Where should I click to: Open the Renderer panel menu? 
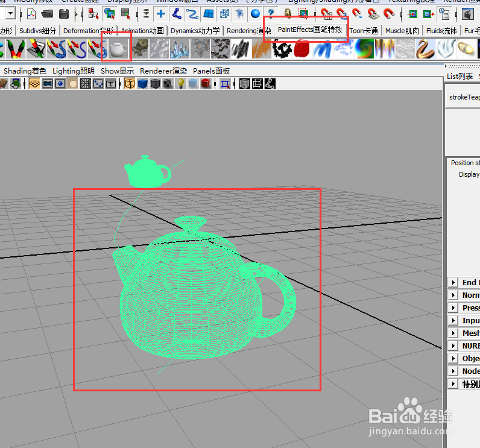coord(163,71)
